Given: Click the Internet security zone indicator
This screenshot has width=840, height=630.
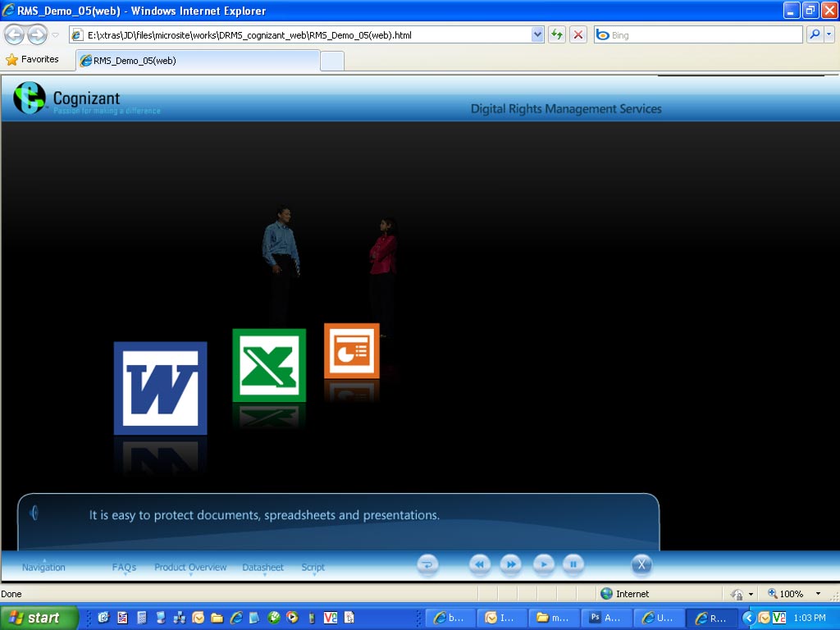Looking at the screenshot, I should click(x=624, y=594).
